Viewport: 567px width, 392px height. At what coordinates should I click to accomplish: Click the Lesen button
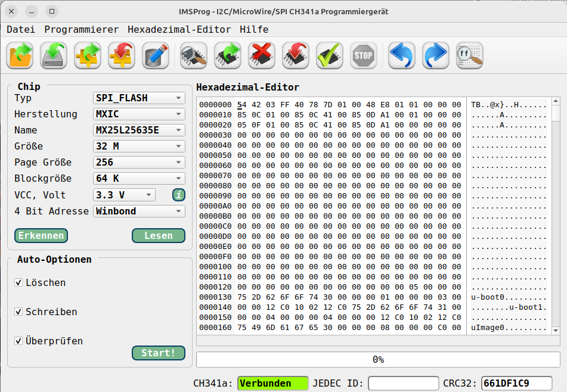coord(159,235)
